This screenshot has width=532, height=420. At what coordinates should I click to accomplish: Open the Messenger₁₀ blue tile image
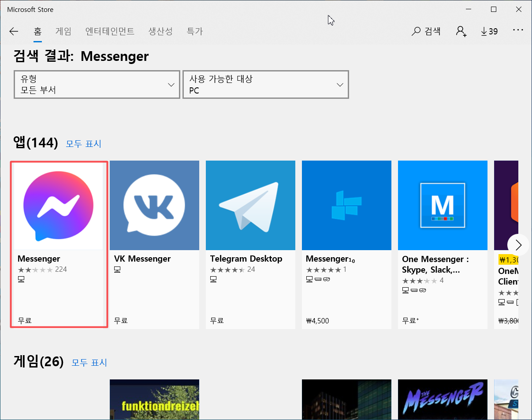pyautogui.click(x=346, y=205)
